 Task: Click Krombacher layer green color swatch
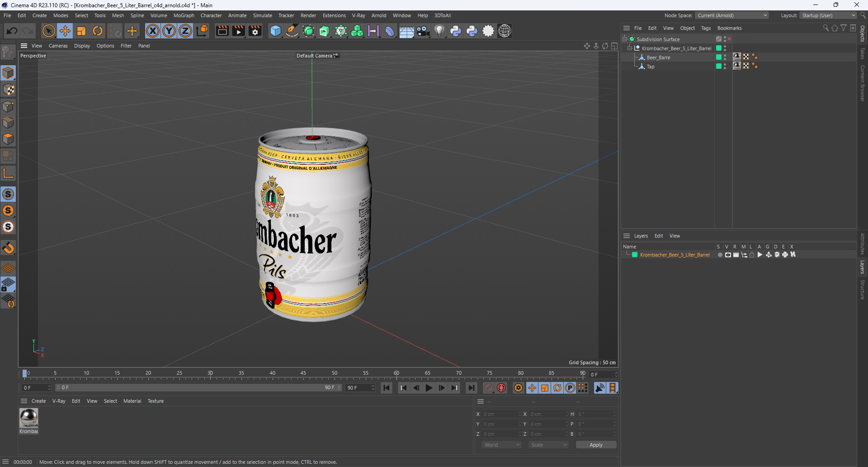coord(635,255)
